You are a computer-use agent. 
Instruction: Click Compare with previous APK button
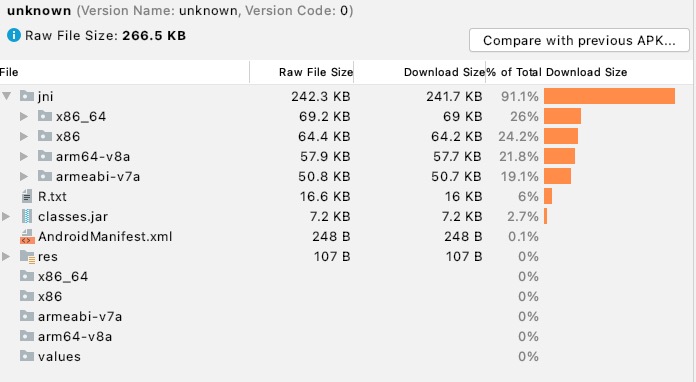(579, 40)
